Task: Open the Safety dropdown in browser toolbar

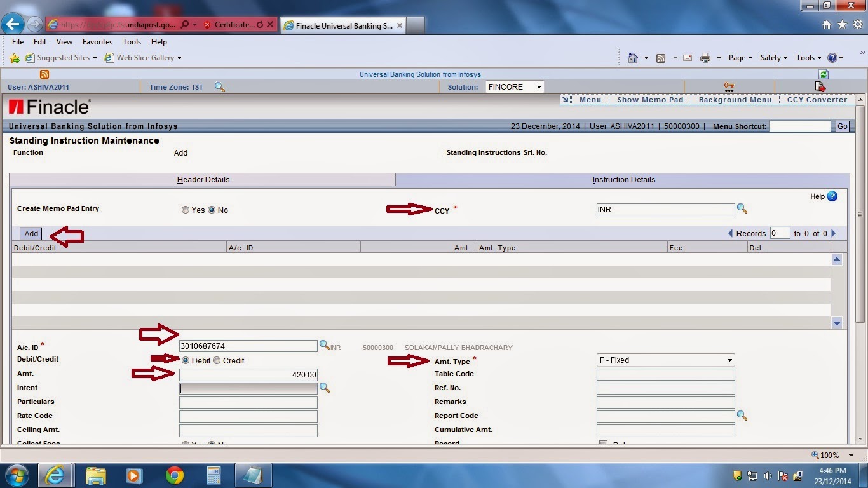Action: coord(773,57)
